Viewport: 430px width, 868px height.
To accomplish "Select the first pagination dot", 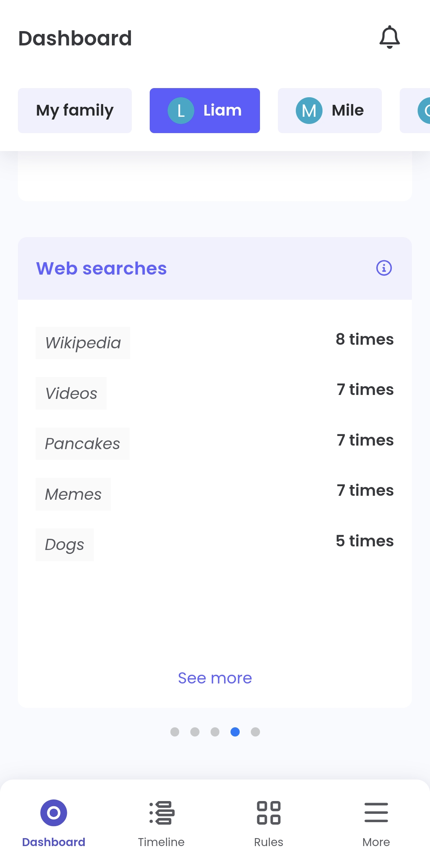I will coord(175,732).
